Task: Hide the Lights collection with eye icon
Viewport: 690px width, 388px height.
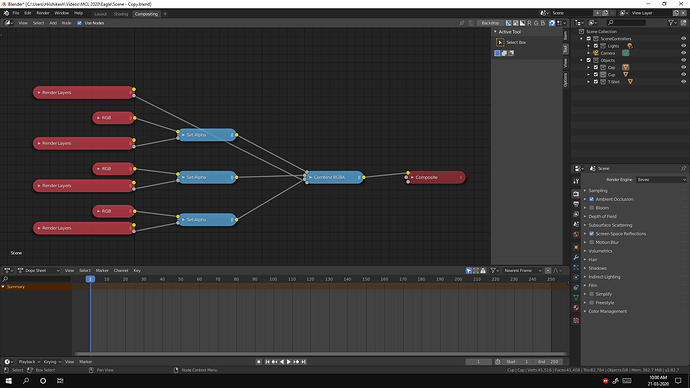Action: 683,46
